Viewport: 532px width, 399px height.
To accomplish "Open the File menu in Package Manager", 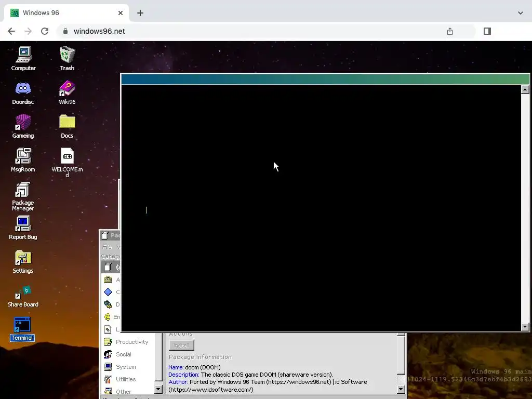I will click(107, 247).
